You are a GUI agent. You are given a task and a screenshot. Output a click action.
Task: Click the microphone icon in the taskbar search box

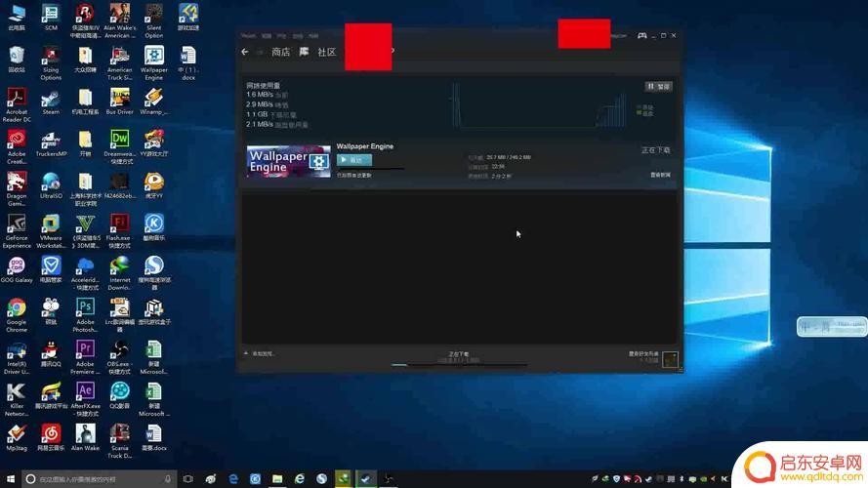pyautogui.click(x=167, y=478)
